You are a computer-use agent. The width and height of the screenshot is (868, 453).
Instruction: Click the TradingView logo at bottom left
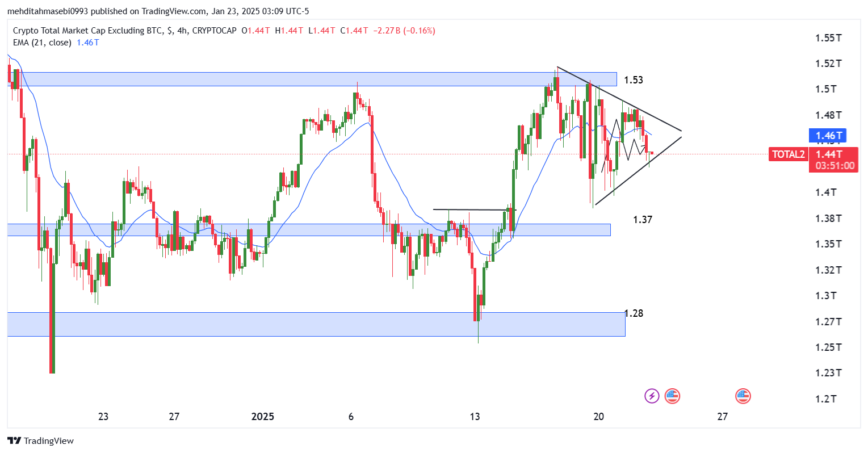(x=40, y=441)
